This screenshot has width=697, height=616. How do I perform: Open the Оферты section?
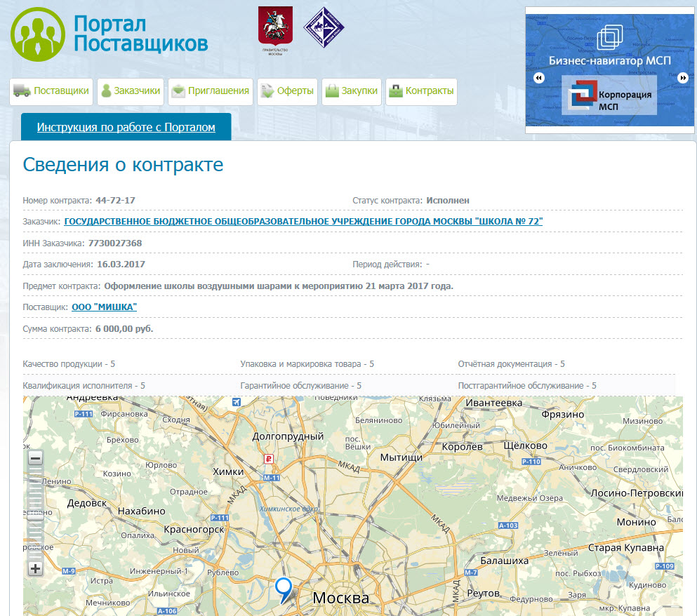287,91
